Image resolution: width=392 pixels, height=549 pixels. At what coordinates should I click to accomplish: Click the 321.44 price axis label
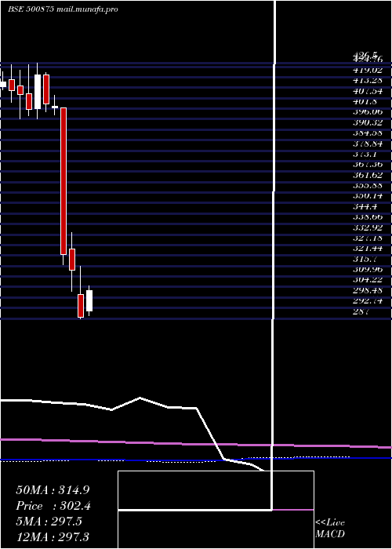368,249
